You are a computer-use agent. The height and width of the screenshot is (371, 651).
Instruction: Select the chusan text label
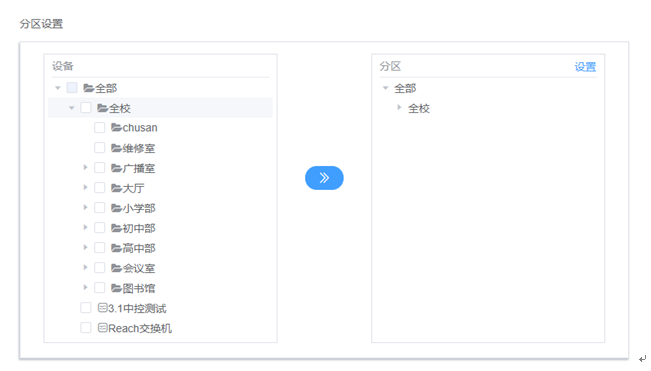pyautogui.click(x=140, y=128)
